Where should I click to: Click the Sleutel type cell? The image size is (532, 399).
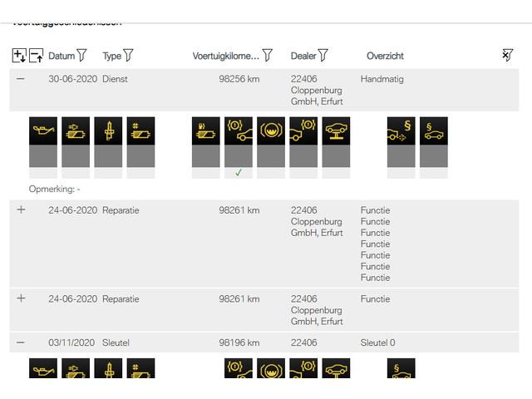(x=116, y=342)
